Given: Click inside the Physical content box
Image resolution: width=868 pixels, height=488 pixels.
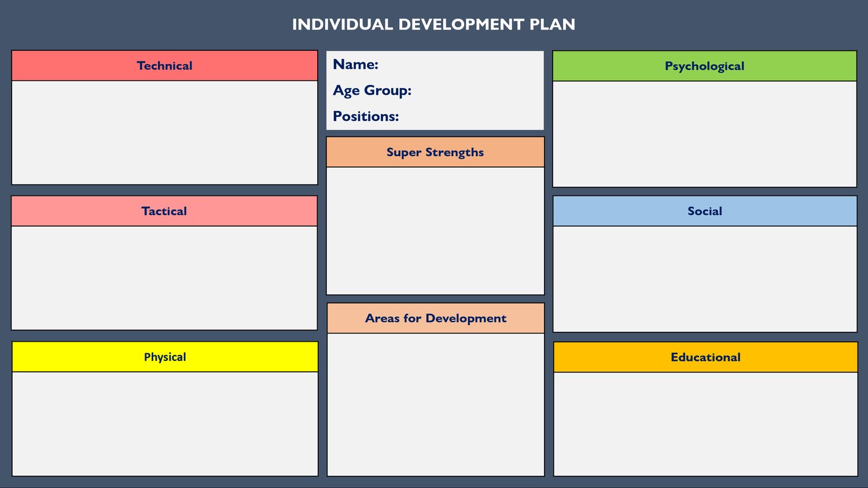Looking at the screenshot, I should click(x=165, y=423).
